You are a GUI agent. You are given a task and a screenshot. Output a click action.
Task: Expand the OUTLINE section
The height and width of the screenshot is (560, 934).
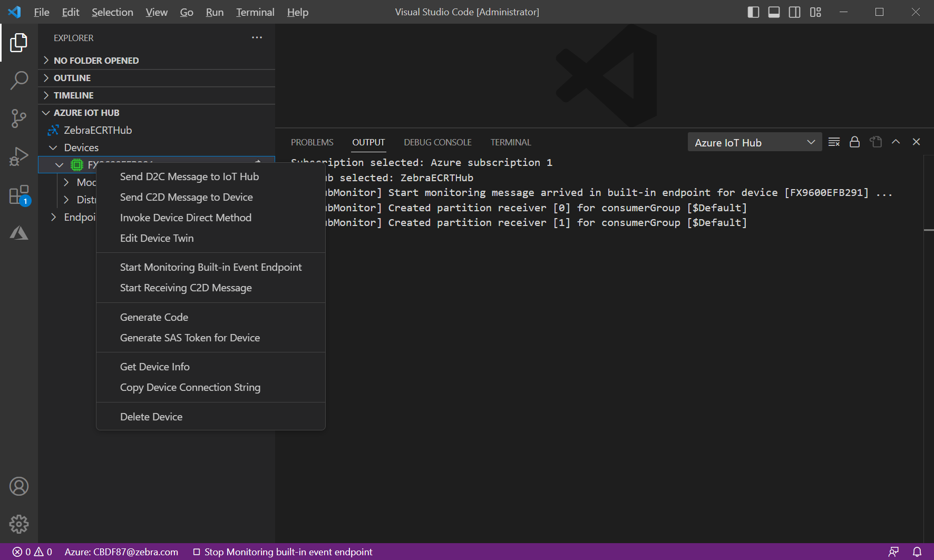pyautogui.click(x=72, y=78)
